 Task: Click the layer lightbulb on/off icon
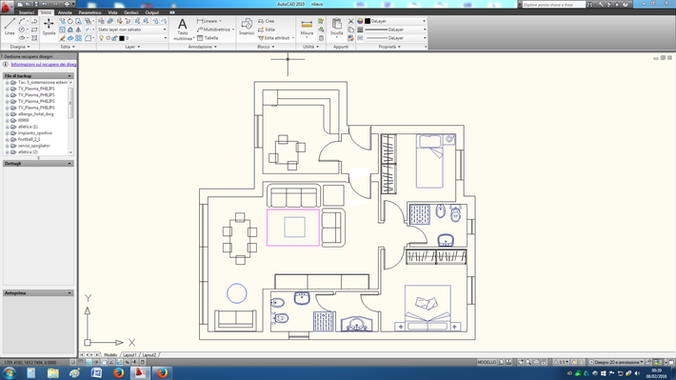point(101,38)
